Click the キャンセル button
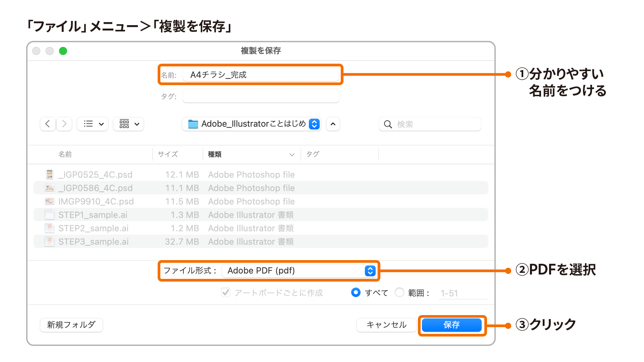The width and height of the screenshot is (644, 362). pos(386,325)
